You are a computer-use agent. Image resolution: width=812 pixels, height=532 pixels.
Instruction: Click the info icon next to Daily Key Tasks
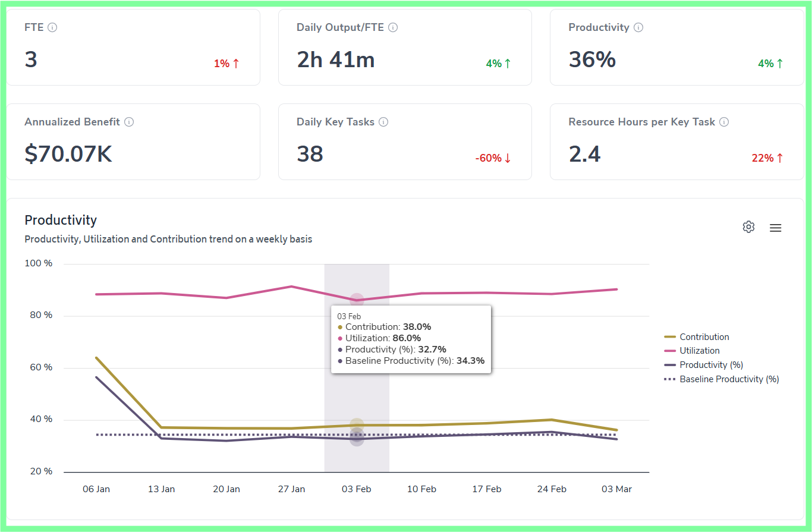pos(383,122)
